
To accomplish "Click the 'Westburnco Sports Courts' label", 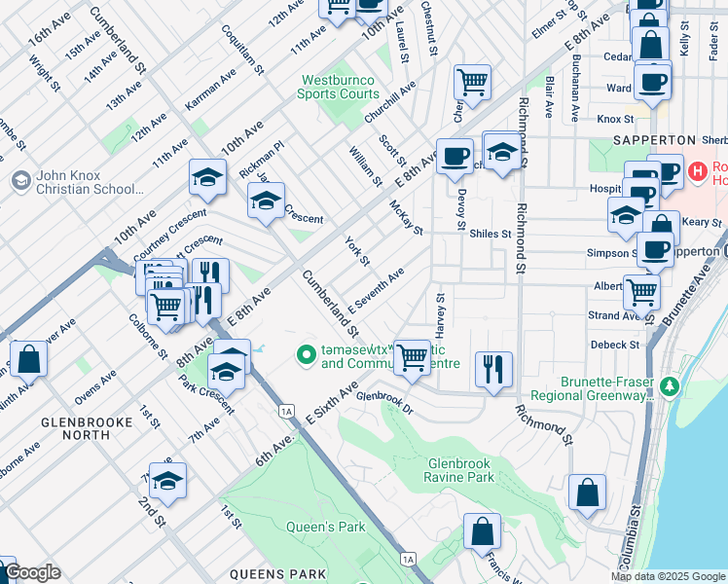I will [338, 88].
